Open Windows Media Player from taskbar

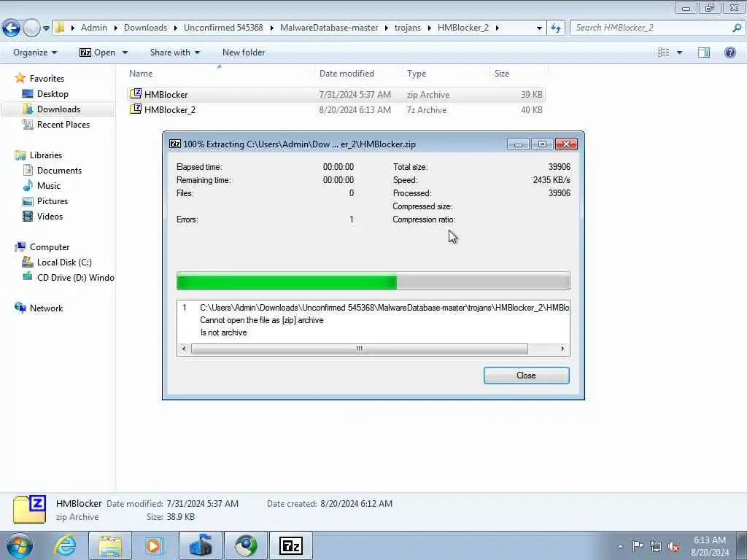tap(155, 545)
